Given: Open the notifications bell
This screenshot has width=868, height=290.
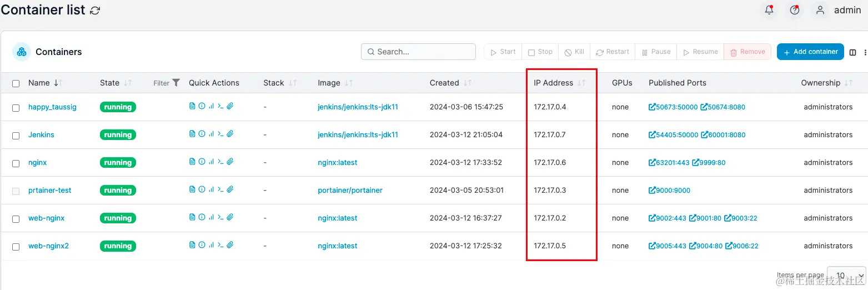Looking at the screenshot, I should pyautogui.click(x=769, y=10).
